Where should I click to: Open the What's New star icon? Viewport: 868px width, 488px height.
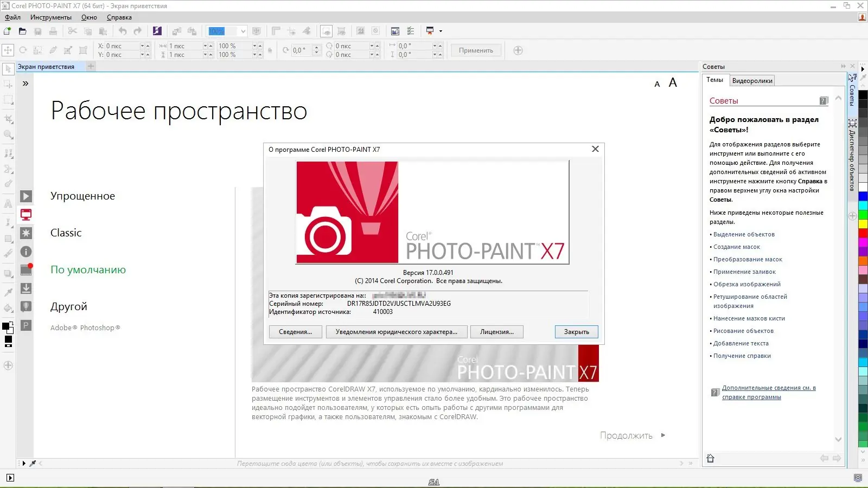pos(26,233)
